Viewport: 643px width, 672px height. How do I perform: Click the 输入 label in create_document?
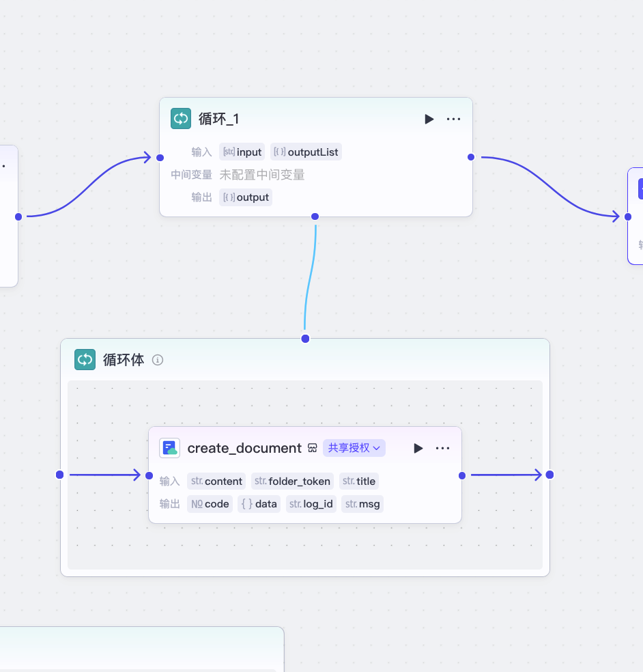(170, 481)
